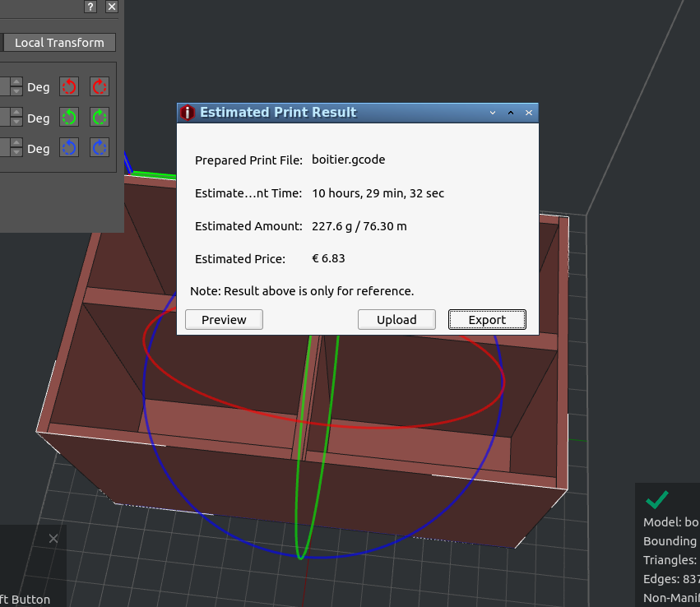
Task: Click the Local Transform button
Action: 59,43
